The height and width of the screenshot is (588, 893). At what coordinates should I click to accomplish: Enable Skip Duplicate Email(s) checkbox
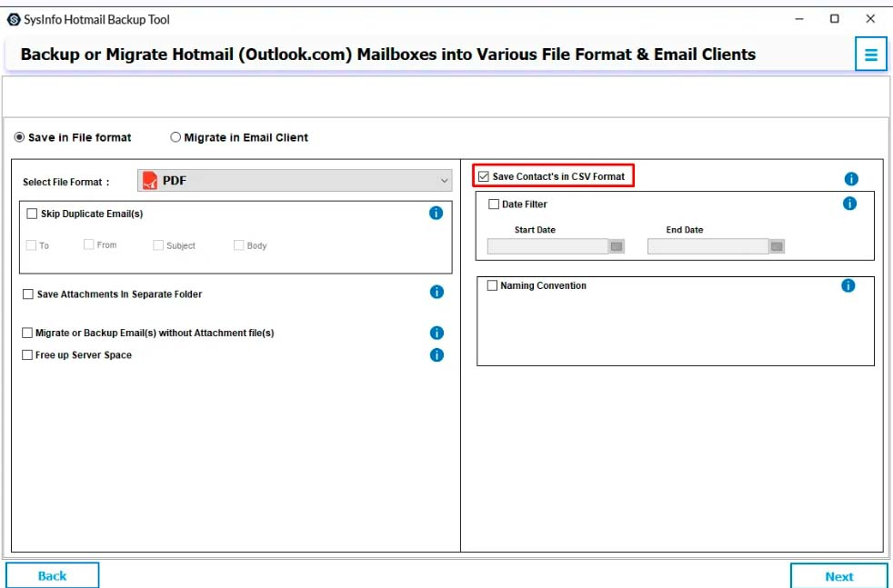click(32, 214)
